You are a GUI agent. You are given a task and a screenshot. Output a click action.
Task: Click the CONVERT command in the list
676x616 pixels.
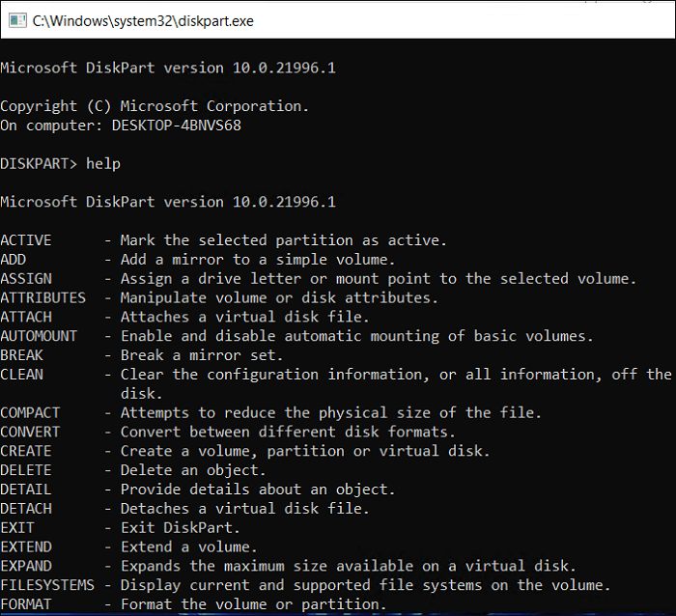[x=30, y=432]
